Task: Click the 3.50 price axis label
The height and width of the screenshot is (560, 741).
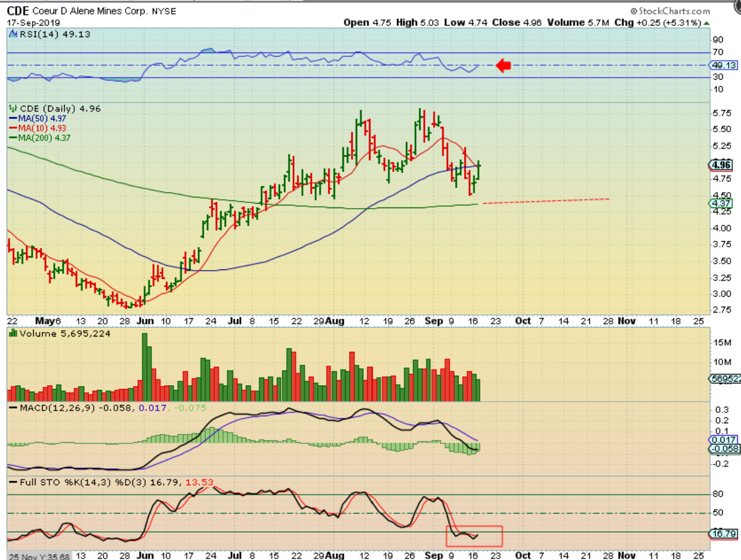Action: pyautogui.click(x=722, y=261)
